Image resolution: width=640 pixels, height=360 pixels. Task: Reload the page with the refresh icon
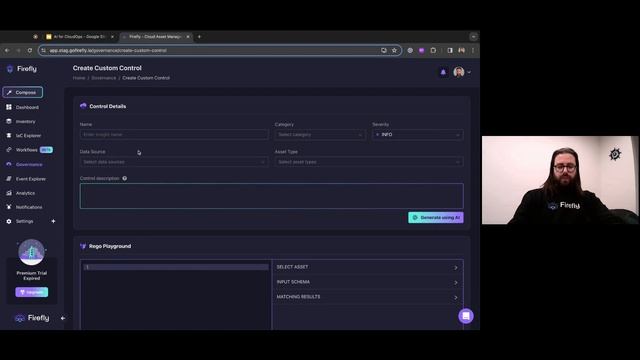pyautogui.click(x=30, y=50)
